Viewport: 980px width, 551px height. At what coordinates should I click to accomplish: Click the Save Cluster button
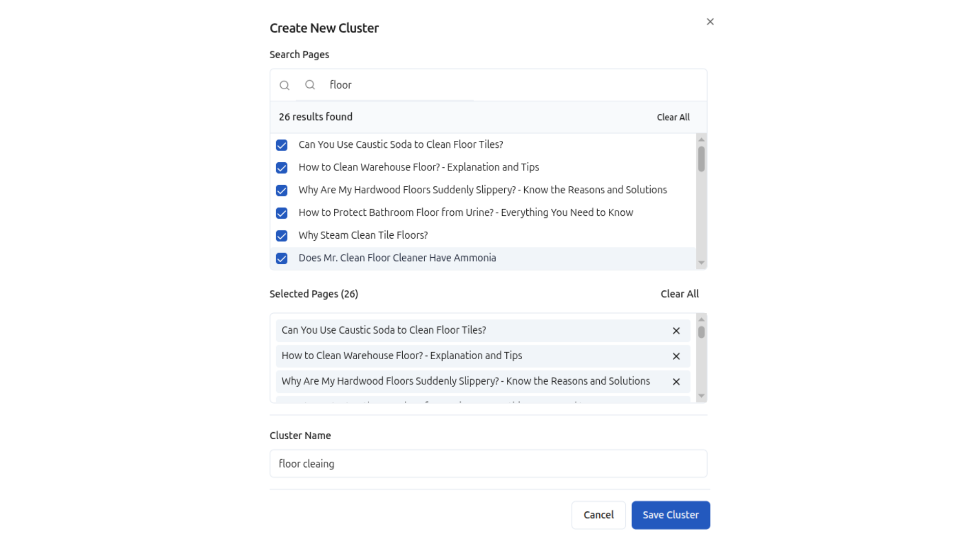[x=670, y=515]
